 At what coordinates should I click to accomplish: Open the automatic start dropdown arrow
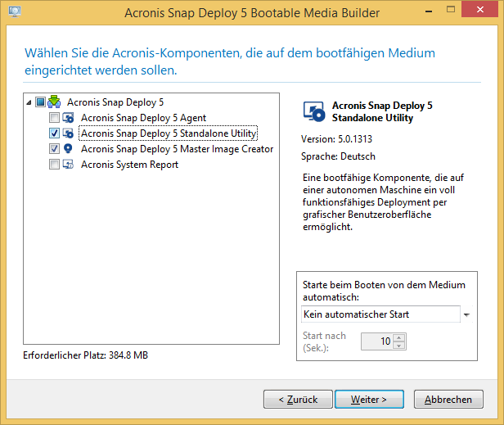point(466,314)
